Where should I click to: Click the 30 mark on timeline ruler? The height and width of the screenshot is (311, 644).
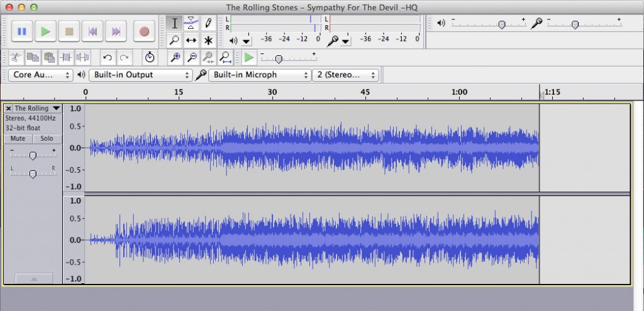tap(272, 92)
